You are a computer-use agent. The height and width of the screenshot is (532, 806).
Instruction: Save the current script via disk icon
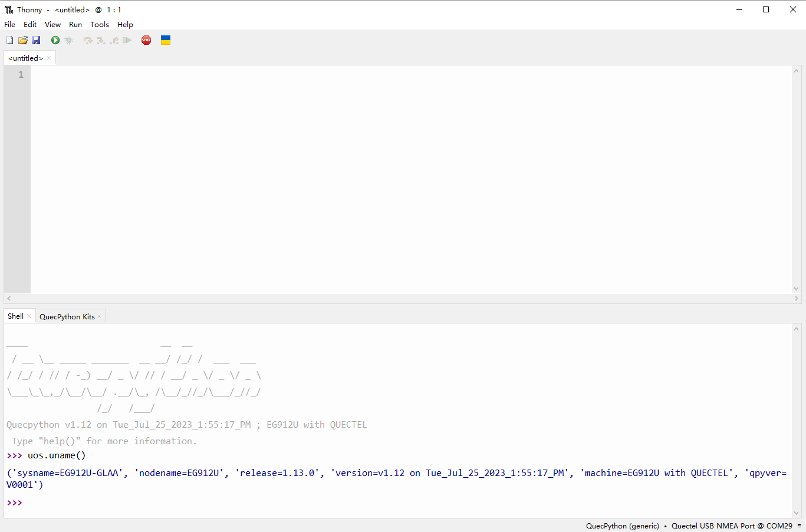(x=36, y=40)
